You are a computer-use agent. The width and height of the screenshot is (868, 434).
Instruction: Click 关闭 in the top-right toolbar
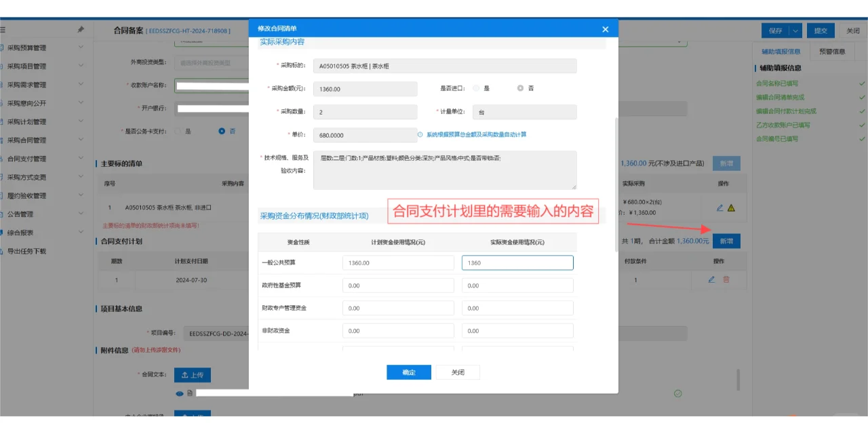(853, 31)
